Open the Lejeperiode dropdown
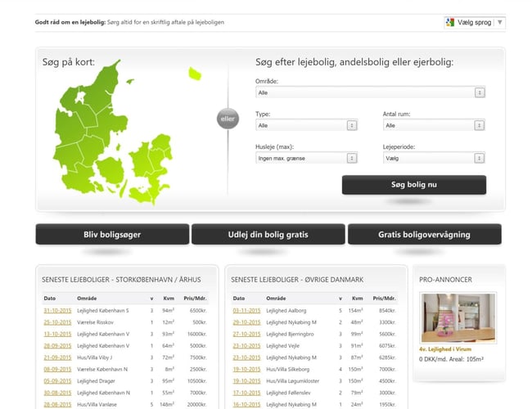 433,158
